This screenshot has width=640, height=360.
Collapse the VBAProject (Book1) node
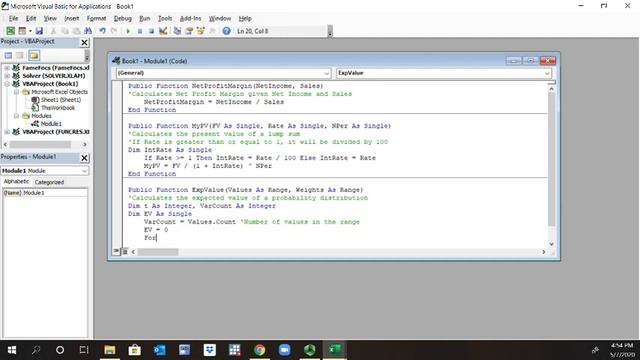pos(7,84)
